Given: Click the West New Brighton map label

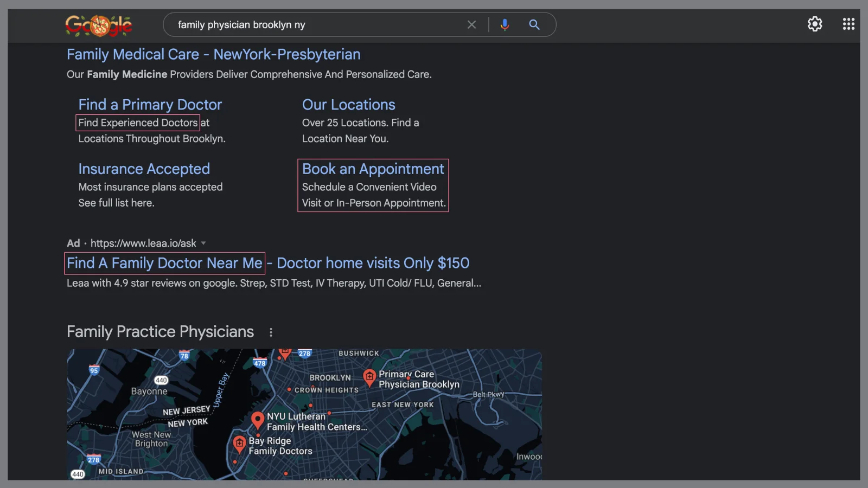Looking at the screenshot, I should 151,439.
